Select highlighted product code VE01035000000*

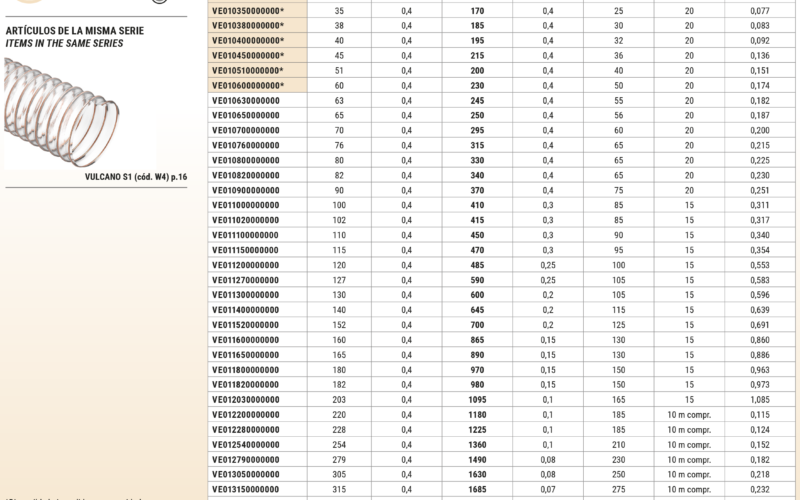247,10
